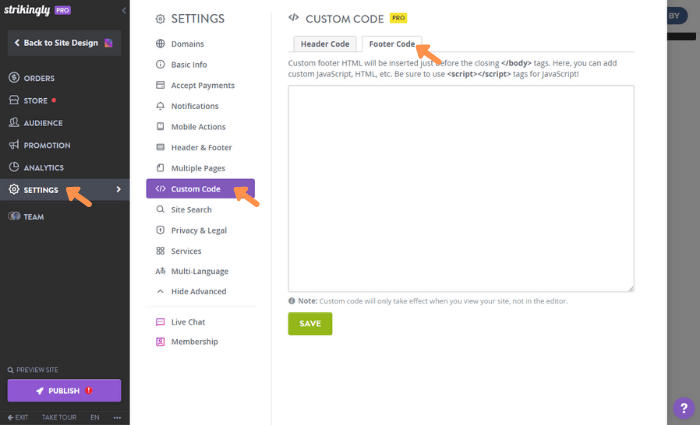The height and width of the screenshot is (425, 700).
Task: Open the purple help question mark
Action: (x=683, y=408)
